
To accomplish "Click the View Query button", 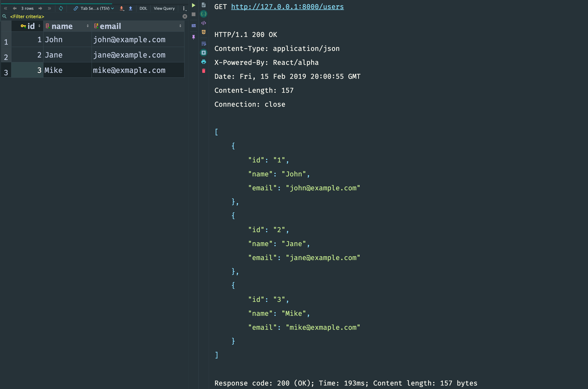I will [164, 8].
